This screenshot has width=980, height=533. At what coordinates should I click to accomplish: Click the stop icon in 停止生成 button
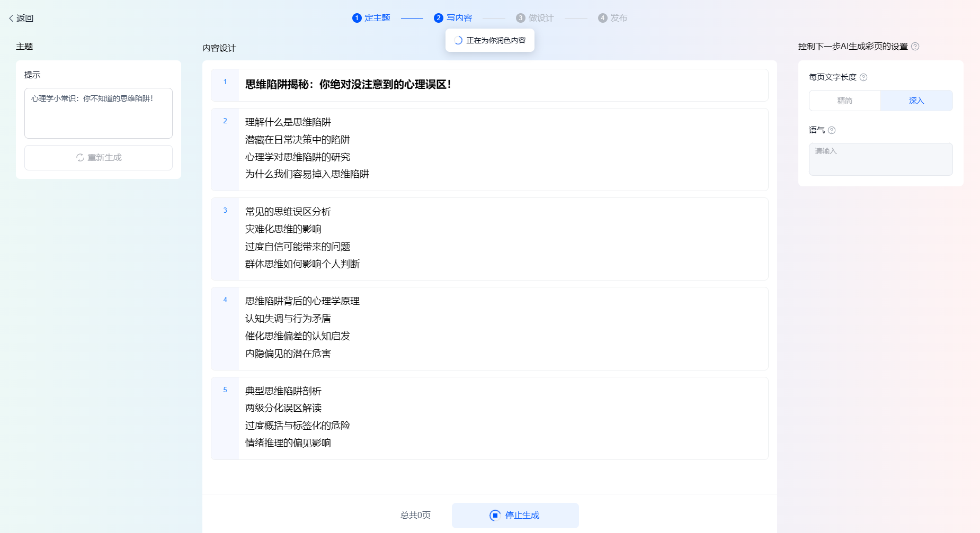pos(495,515)
